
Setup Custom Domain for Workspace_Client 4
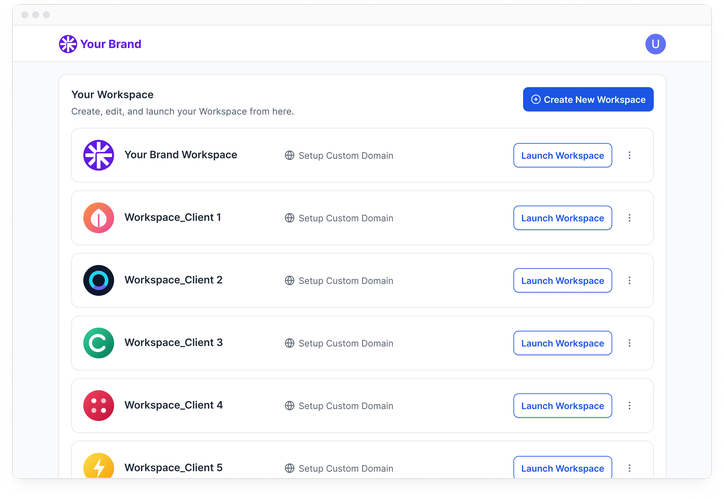[346, 406]
